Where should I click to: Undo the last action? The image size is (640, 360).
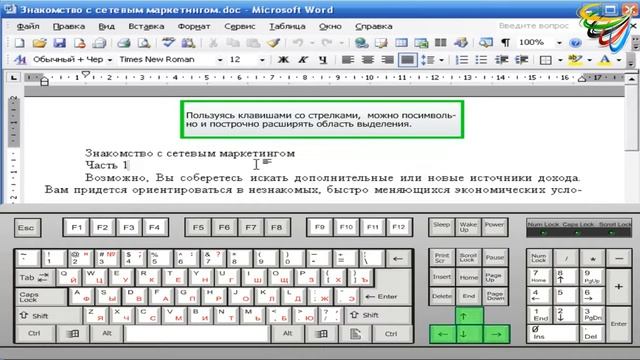pos(298,42)
